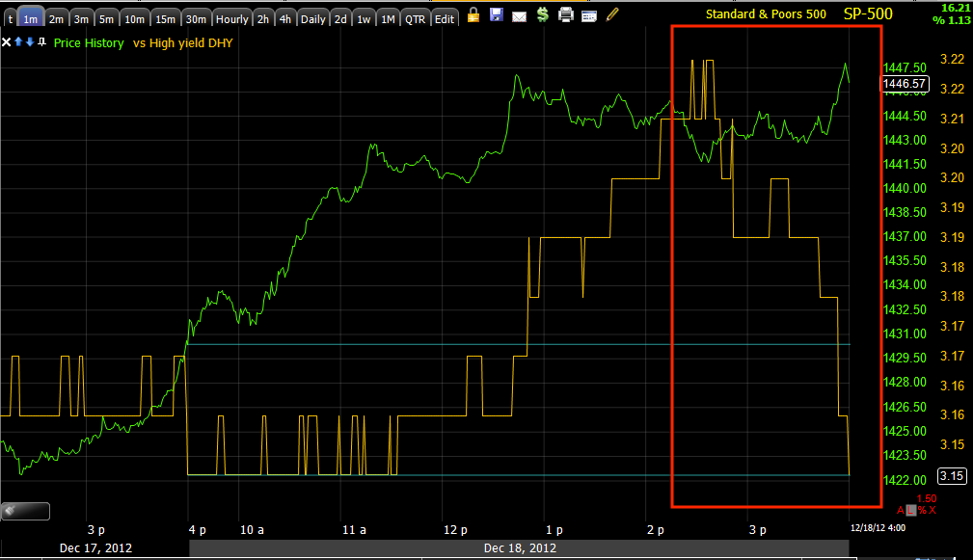Select the 1w timeframe tab

(364, 19)
